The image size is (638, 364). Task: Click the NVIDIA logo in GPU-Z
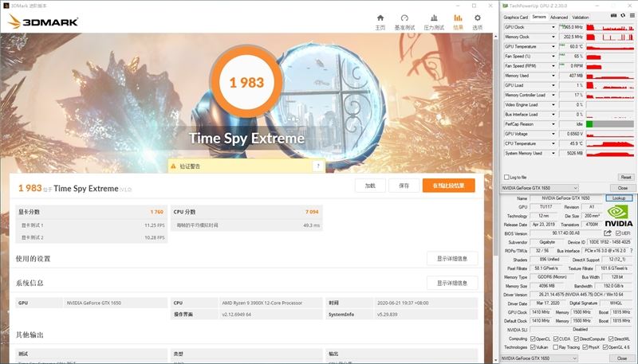tap(619, 215)
